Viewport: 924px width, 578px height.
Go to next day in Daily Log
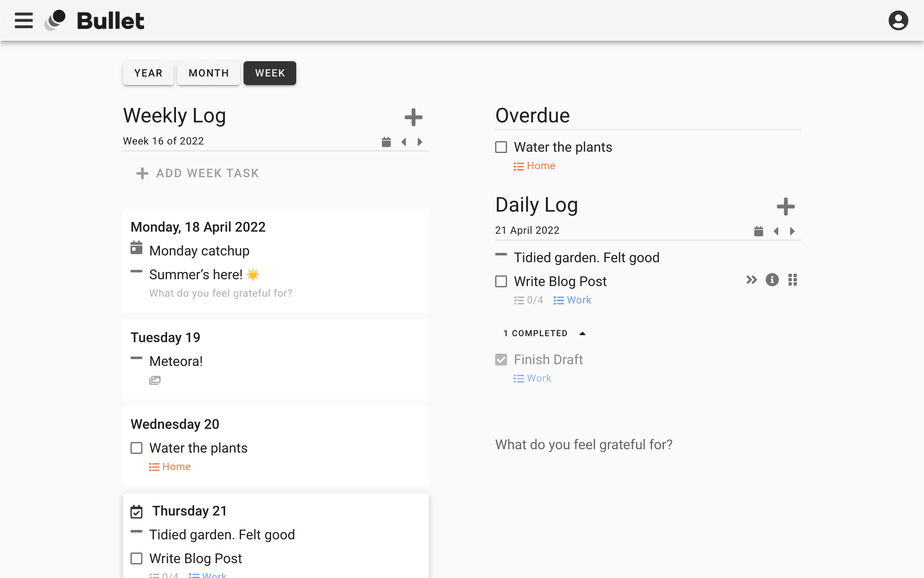tap(792, 231)
